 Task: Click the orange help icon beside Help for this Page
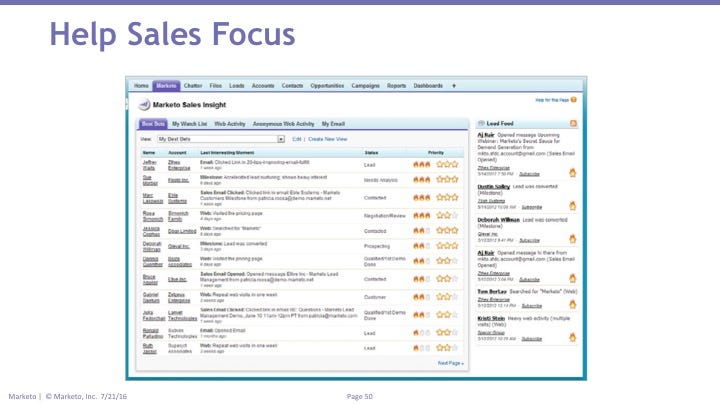pos(574,100)
